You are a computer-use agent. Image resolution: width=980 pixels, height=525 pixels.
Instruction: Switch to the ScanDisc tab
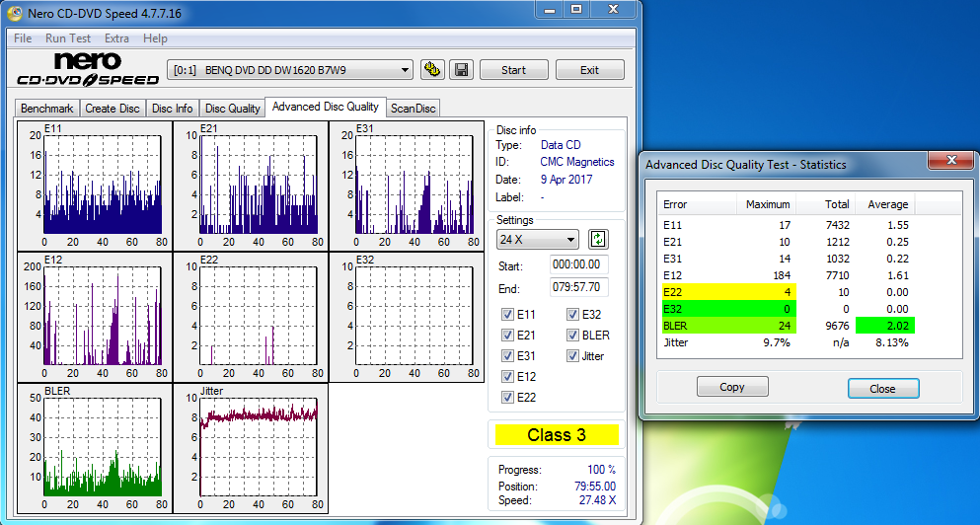tap(414, 109)
